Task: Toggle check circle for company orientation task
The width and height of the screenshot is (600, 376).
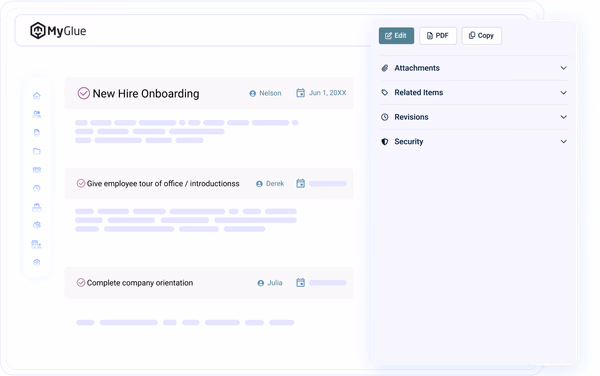Action: pos(81,283)
